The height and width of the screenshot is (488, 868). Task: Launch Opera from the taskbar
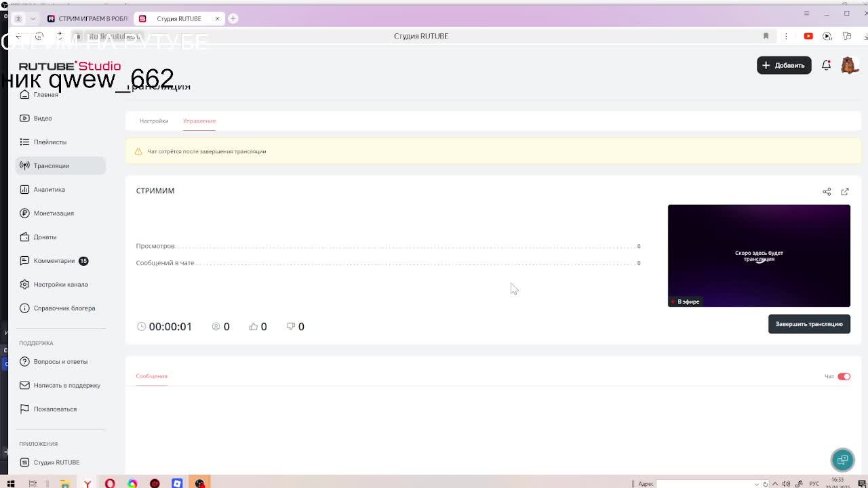110,483
